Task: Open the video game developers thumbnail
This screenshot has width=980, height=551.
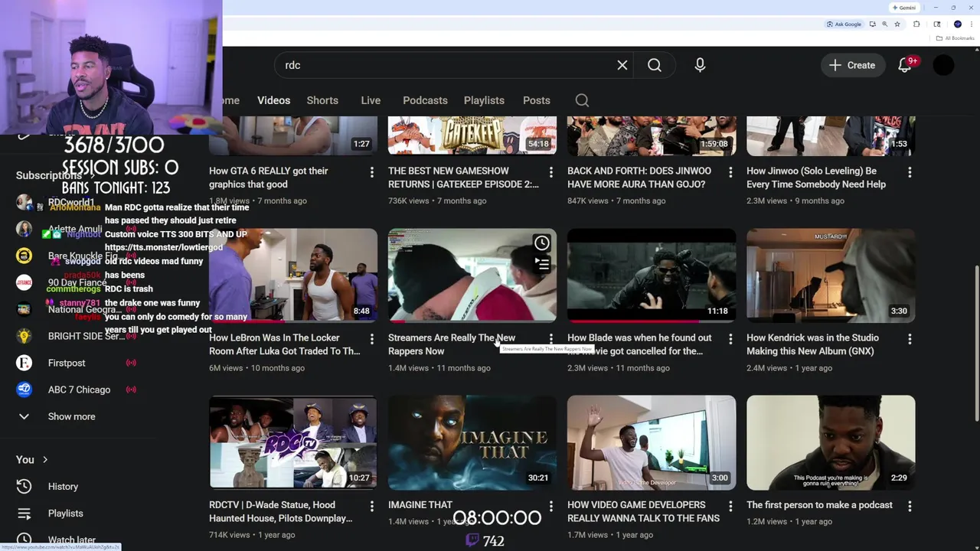Action: click(x=652, y=442)
